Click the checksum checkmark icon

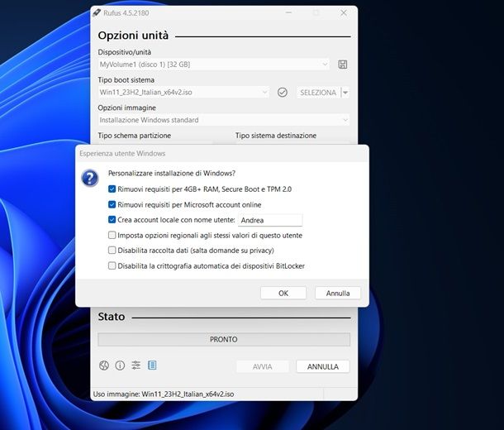(x=283, y=93)
